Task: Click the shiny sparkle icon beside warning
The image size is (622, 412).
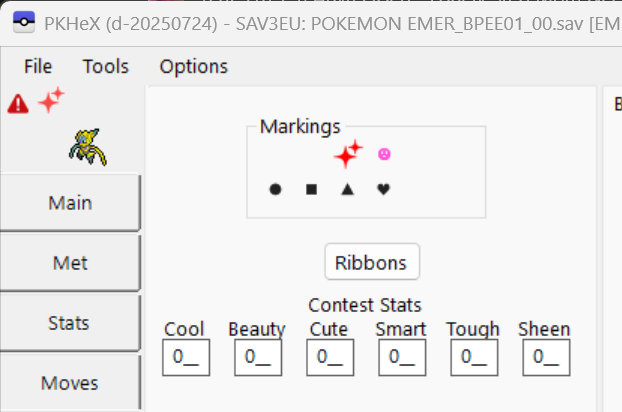Action: coord(51,100)
